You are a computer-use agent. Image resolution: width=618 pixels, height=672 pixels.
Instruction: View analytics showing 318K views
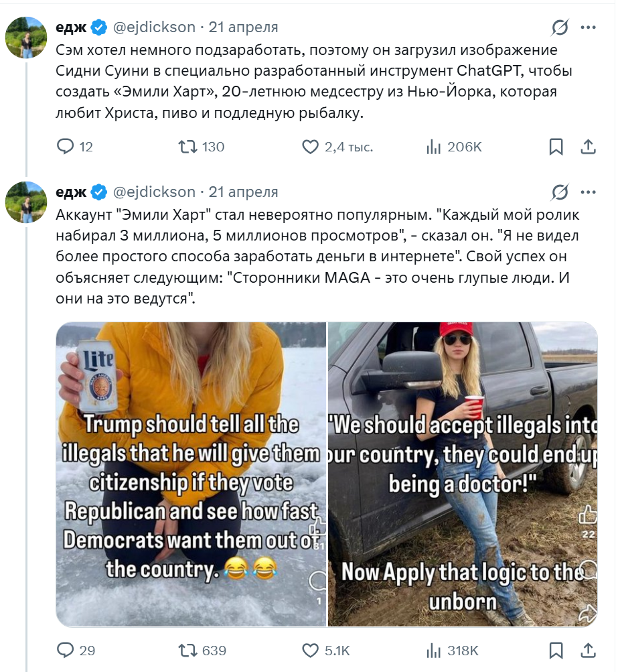coord(452,651)
